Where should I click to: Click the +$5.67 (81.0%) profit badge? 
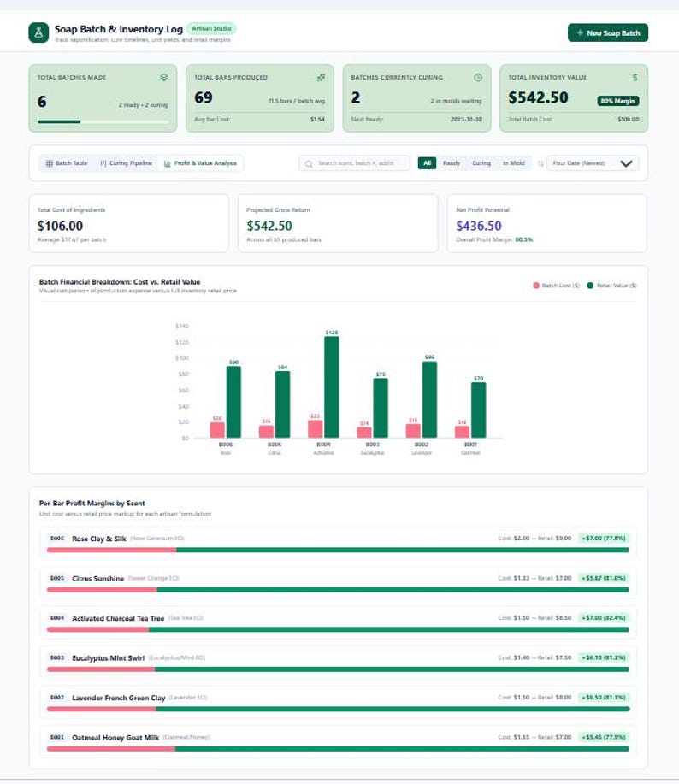point(604,578)
